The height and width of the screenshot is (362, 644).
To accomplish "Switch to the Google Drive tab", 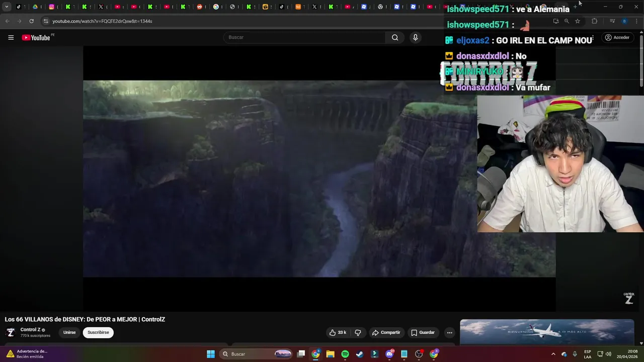I will pos(35,7).
